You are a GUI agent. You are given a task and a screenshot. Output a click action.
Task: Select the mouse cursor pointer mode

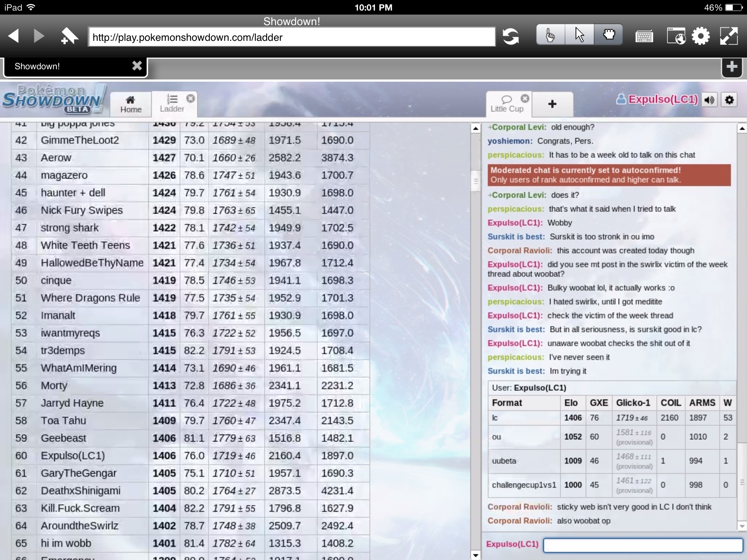(579, 35)
